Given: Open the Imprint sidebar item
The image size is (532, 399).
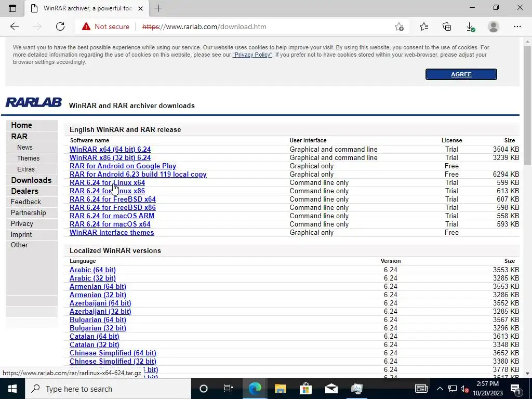Looking at the screenshot, I should 21,234.
